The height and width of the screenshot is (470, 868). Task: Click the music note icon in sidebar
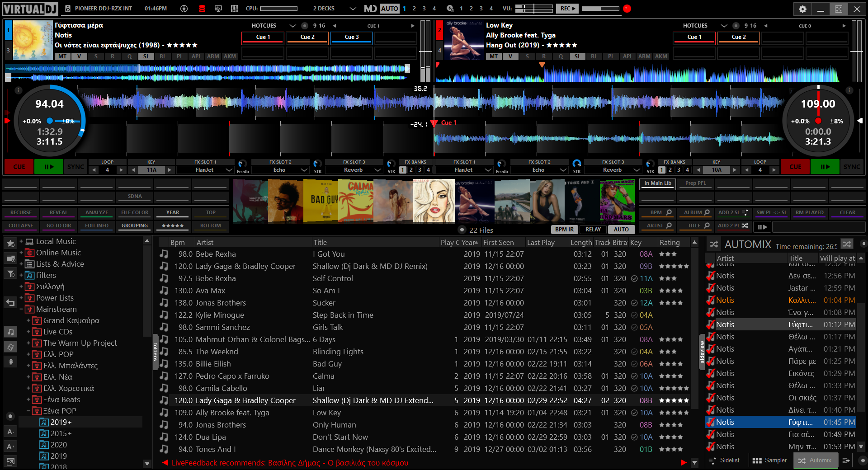(x=10, y=332)
